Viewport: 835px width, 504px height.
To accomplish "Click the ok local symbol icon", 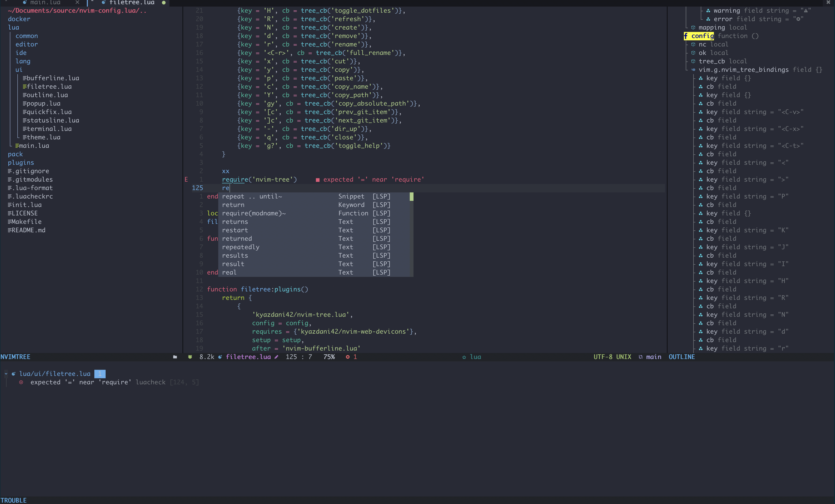I will click(x=693, y=53).
